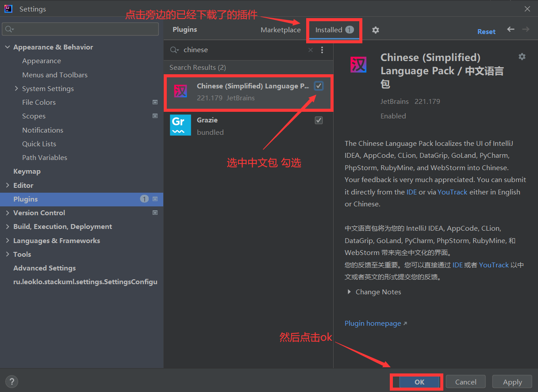Screen dimensions: 538x392
Task: Collapse Appearance & Behavior section
Action: point(8,47)
